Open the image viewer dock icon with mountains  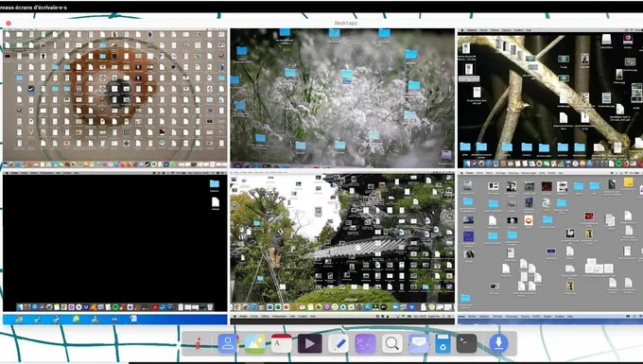coord(255,343)
